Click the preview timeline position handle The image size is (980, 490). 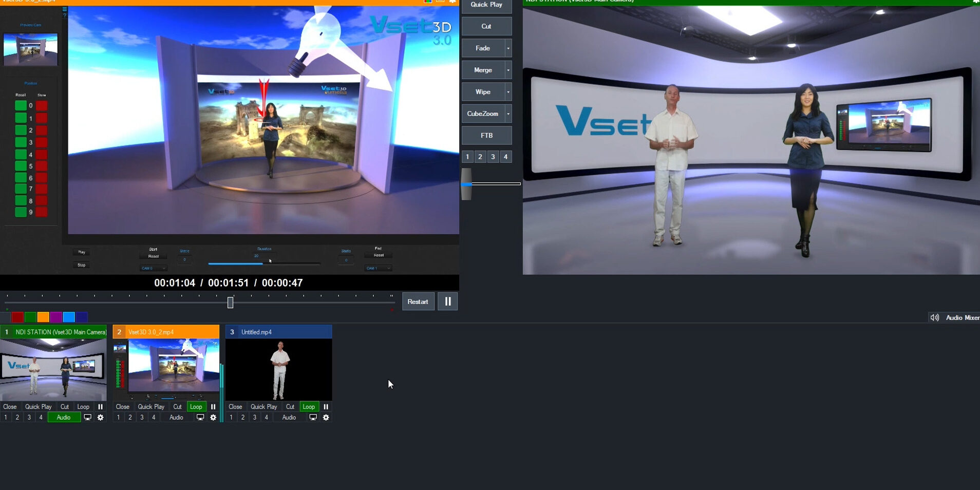coord(231,303)
